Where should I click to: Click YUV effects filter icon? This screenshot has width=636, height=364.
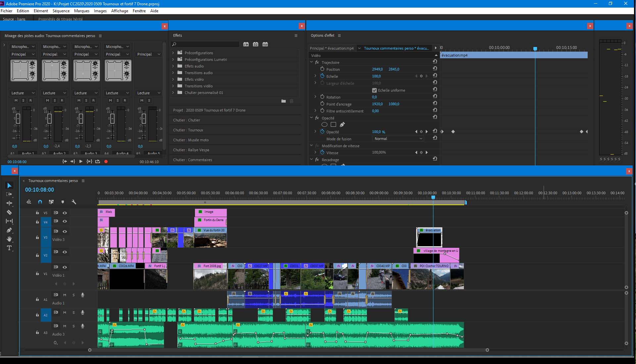[265, 44]
